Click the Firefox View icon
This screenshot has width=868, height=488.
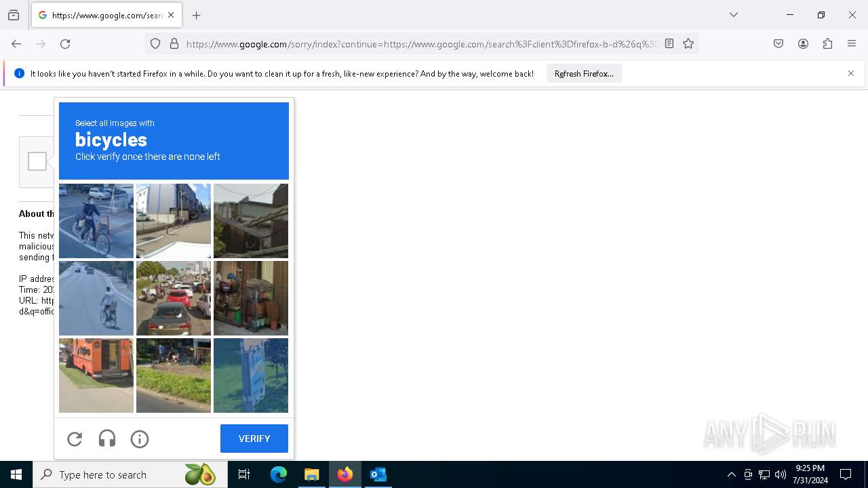[14, 15]
